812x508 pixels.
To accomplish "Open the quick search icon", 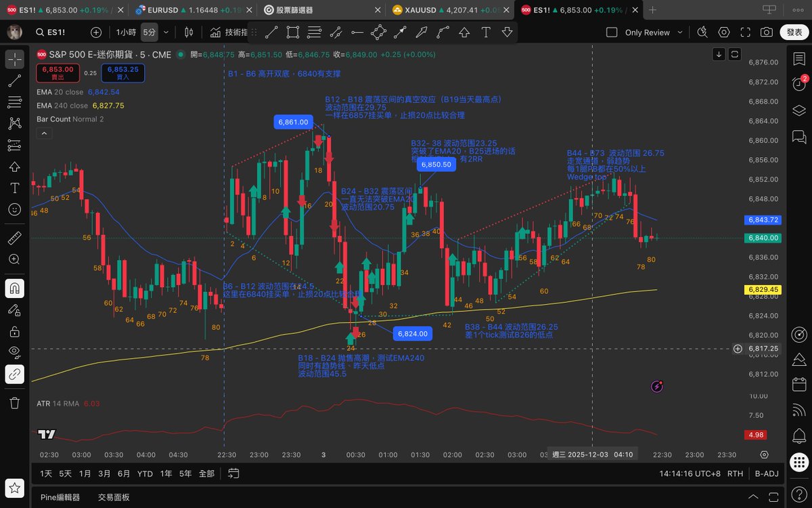I will (702, 33).
